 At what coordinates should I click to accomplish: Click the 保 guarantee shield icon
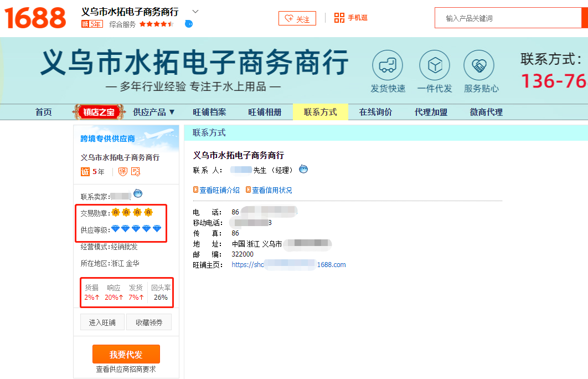point(122,172)
